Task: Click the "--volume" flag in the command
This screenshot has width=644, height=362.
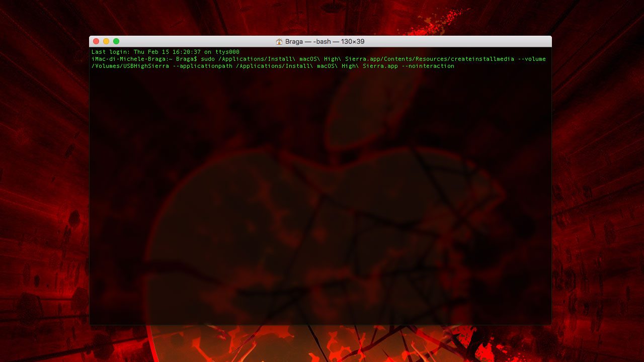Action: [x=532, y=59]
